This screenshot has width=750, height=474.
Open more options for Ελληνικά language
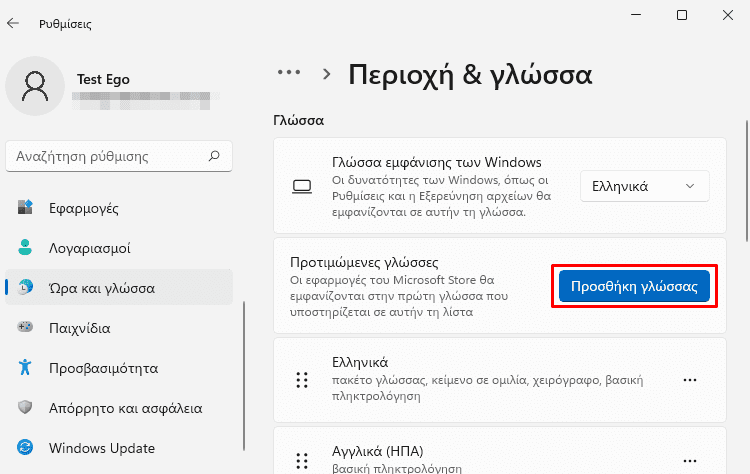690,380
